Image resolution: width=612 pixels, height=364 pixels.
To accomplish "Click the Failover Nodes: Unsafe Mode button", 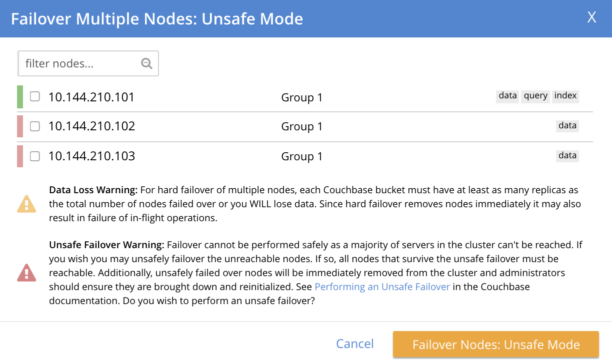I will pyautogui.click(x=495, y=344).
